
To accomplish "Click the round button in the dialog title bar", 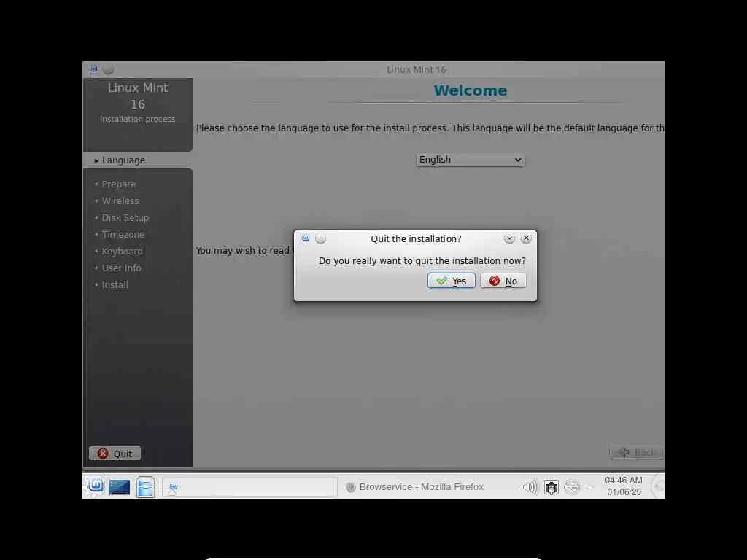I will click(x=321, y=238).
